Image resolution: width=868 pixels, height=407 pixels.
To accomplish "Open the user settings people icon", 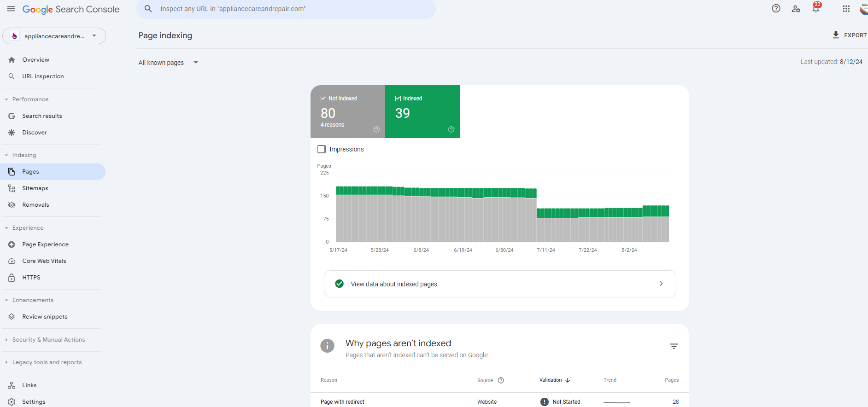I will 796,9.
